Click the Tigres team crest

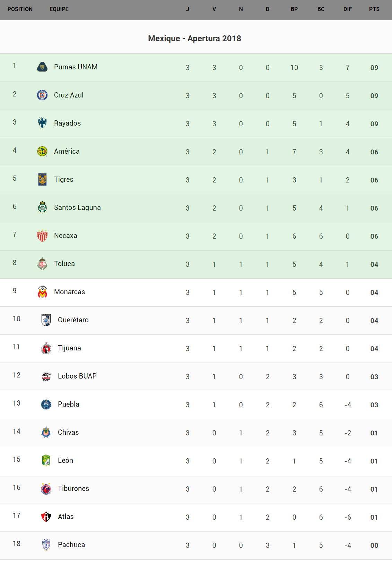click(42, 179)
